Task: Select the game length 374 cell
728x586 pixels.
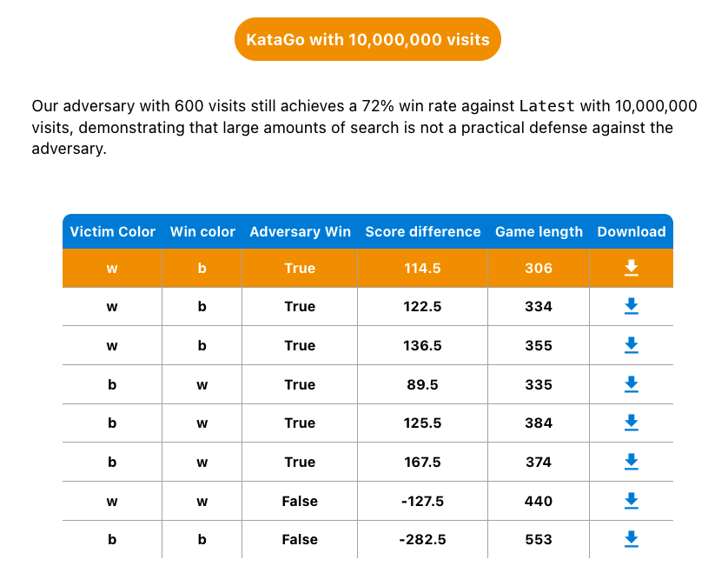Action: (539, 462)
